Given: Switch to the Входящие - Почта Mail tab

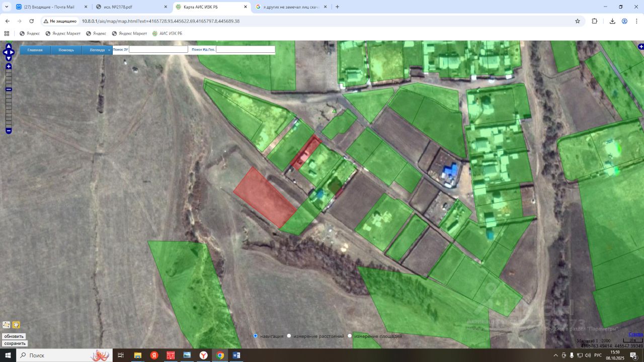Looking at the screenshot, I should (x=52, y=7).
